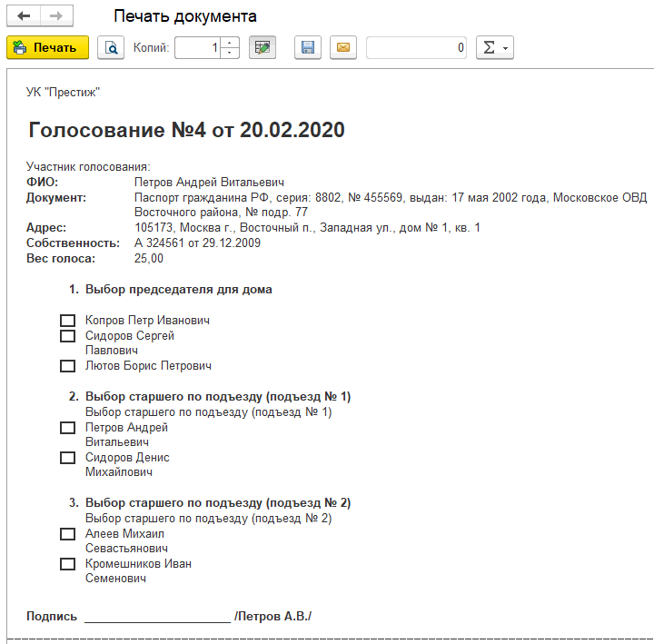654x644 pixels.
Task: Check the Алеев Михаил Севастьянович box
Action: (67, 534)
